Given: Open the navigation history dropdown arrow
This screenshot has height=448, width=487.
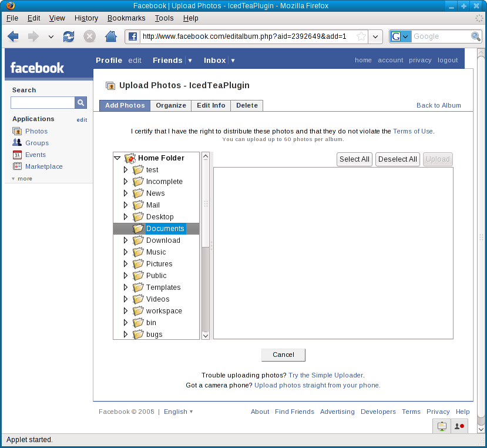Looking at the screenshot, I should coord(51,36).
